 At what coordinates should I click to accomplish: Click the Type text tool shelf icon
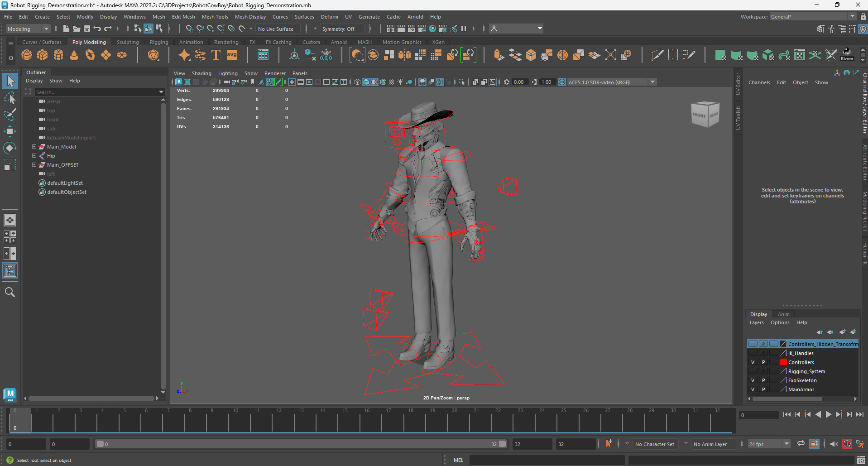(x=216, y=55)
